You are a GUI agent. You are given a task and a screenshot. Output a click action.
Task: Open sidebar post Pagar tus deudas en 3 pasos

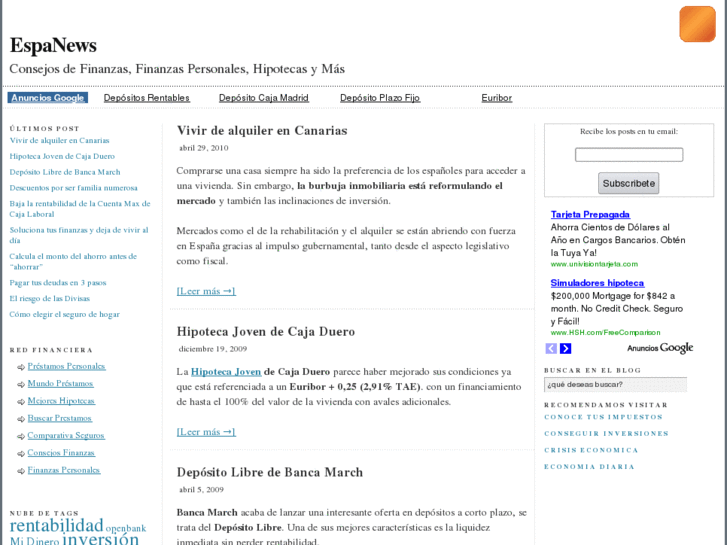coord(58,283)
